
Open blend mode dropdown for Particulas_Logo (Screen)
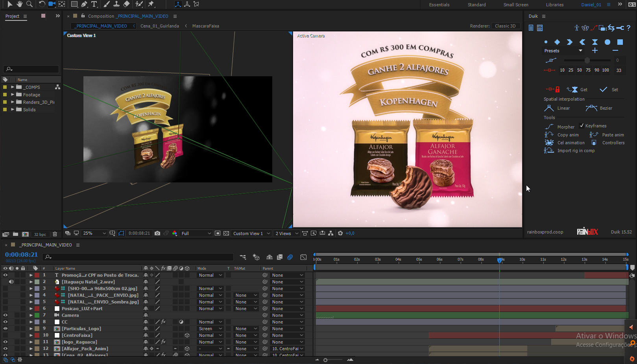(210, 329)
